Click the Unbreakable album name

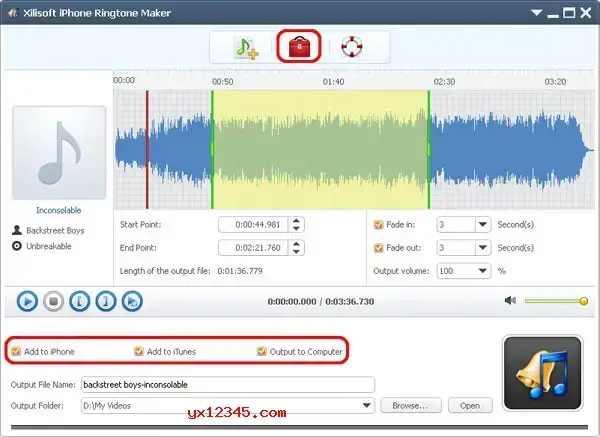click(x=49, y=246)
